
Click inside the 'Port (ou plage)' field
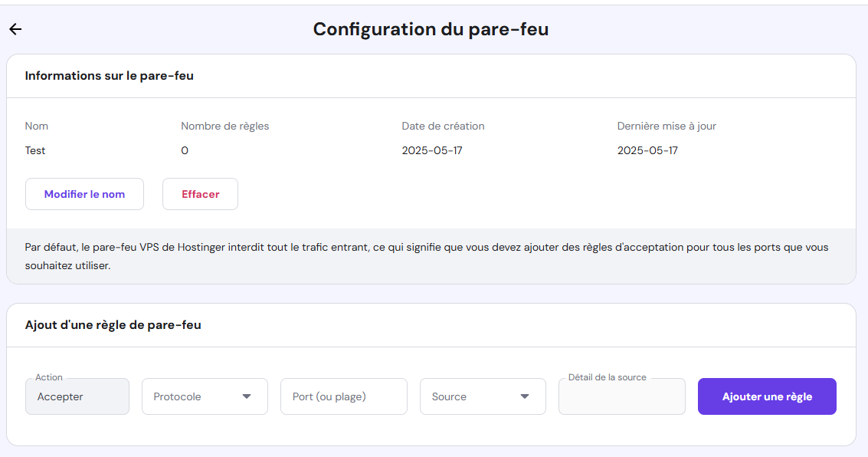[343, 396]
